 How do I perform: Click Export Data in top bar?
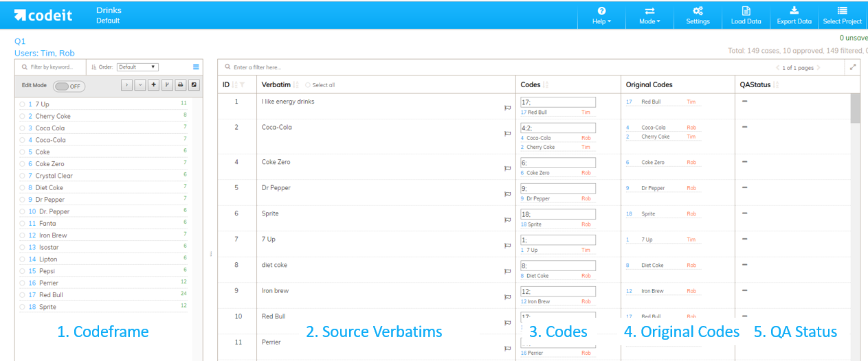pos(794,15)
